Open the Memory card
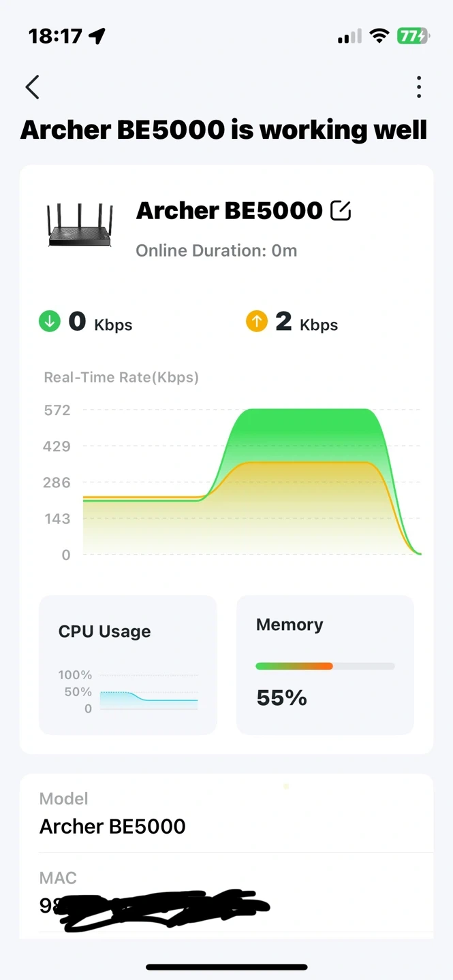 click(325, 665)
